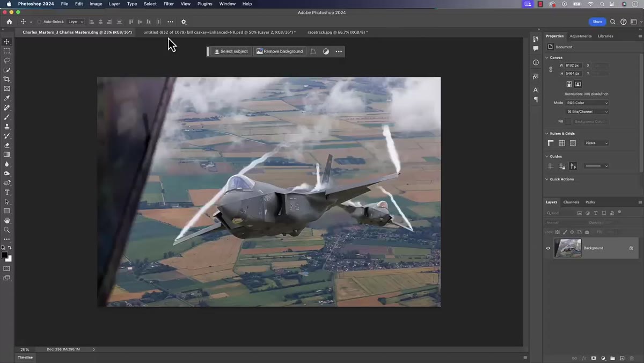Switch to the Channels tab
The height and width of the screenshot is (363, 644).
(571, 202)
